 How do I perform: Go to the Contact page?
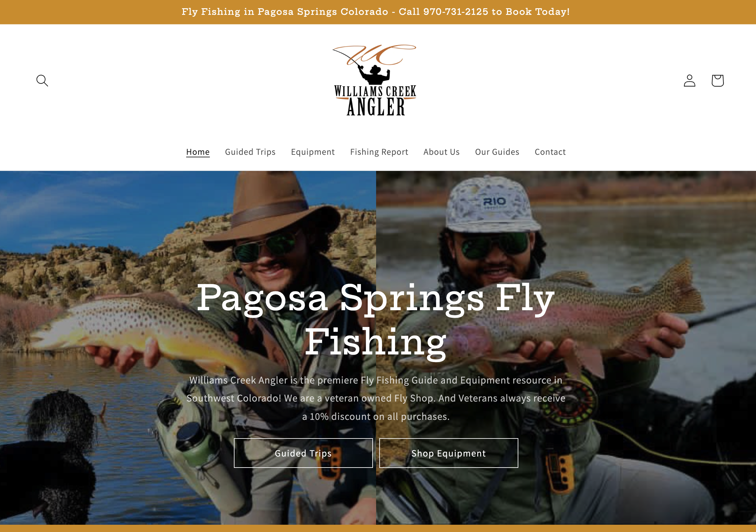pyautogui.click(x=550, y=152)
